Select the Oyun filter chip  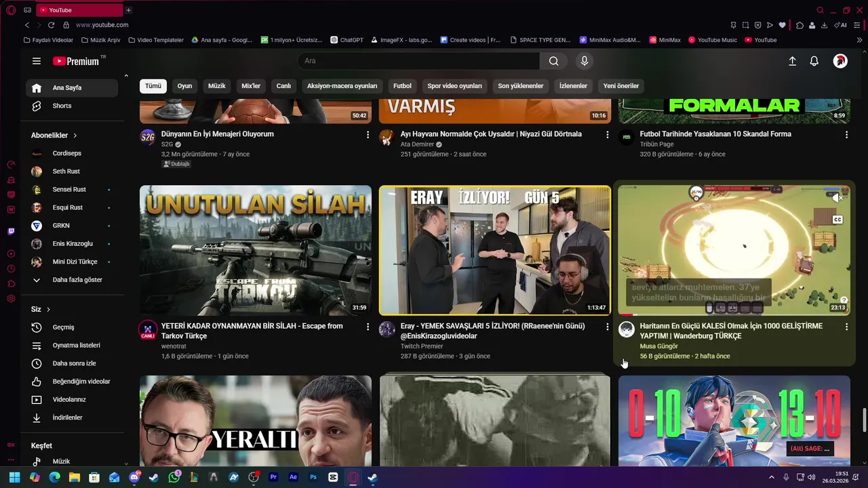(184, 86)
